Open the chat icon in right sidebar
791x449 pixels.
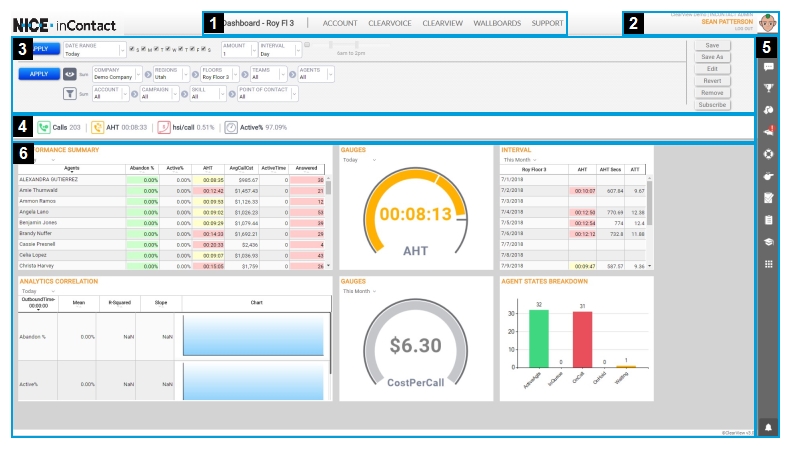768,67
